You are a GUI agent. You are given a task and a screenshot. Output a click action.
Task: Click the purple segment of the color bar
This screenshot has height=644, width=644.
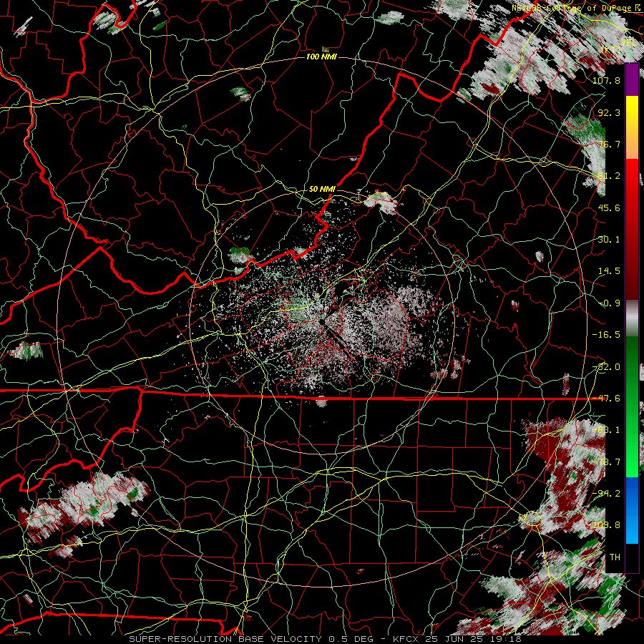632,79
